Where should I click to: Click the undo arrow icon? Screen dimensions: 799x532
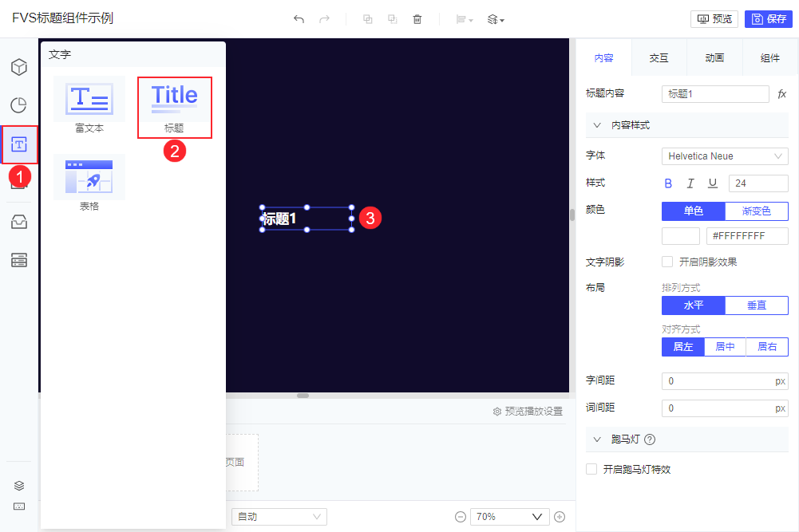[299, 19]
